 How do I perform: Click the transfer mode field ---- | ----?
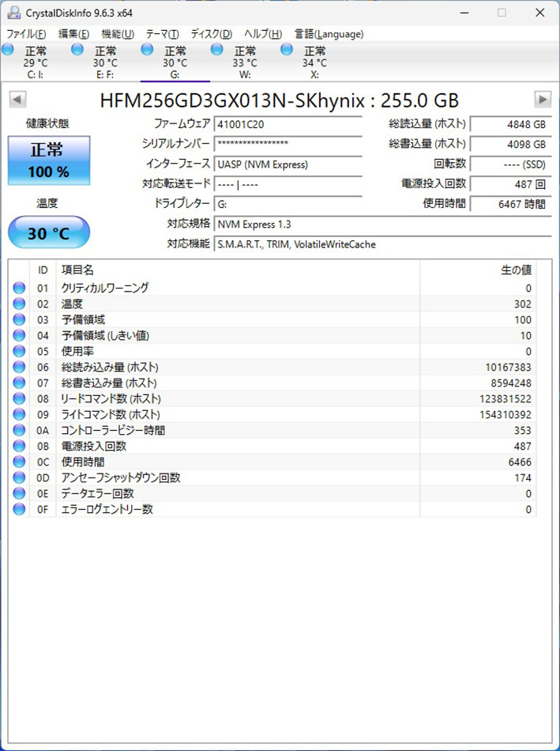[x=288, y=184]
